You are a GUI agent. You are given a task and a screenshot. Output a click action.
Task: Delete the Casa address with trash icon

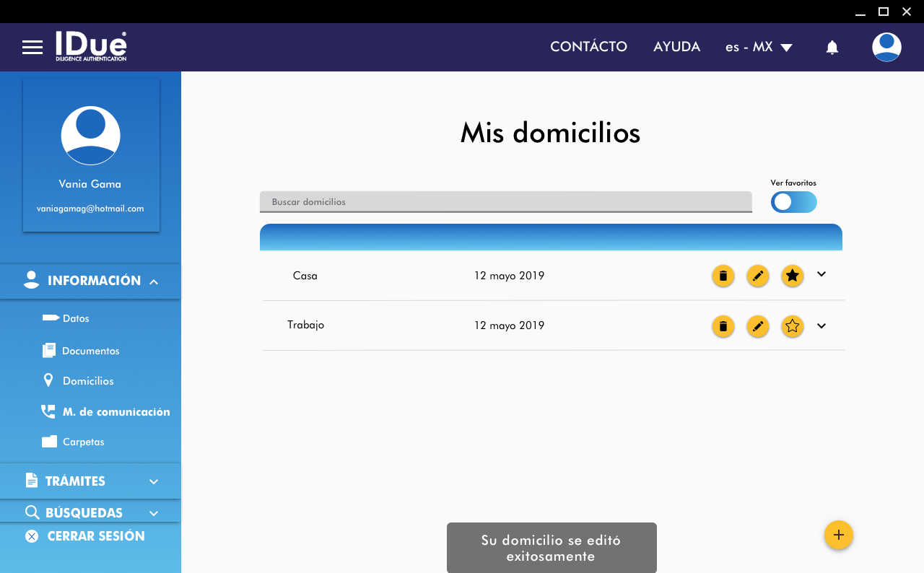(x=723, y=276)
